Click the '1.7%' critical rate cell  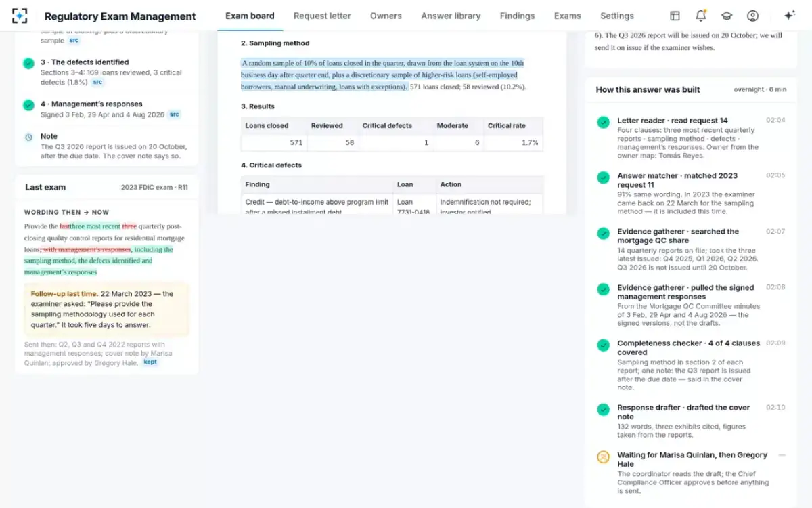[513, 142]
